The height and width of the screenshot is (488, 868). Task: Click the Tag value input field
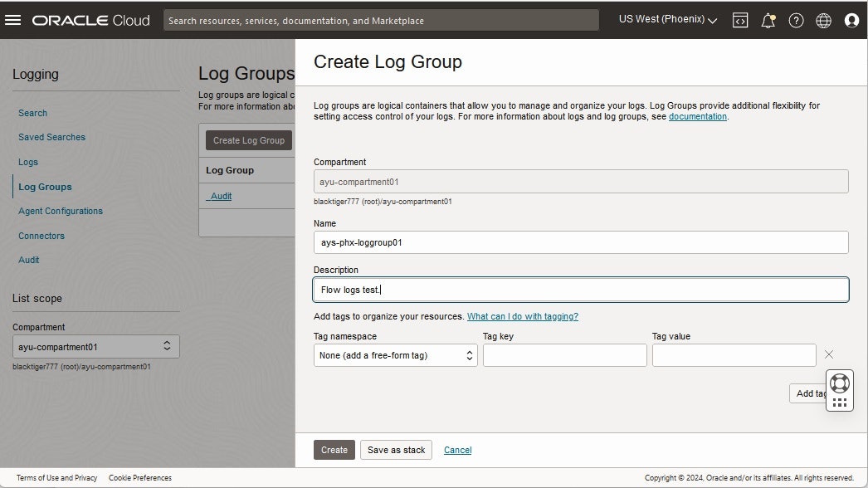[x=734, y=355]
